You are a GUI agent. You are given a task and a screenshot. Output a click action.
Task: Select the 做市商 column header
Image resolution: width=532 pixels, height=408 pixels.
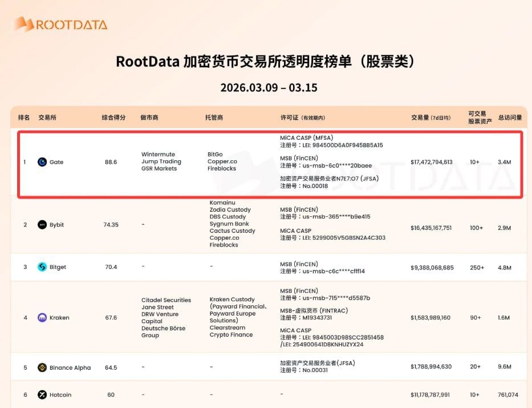[149, 118]
